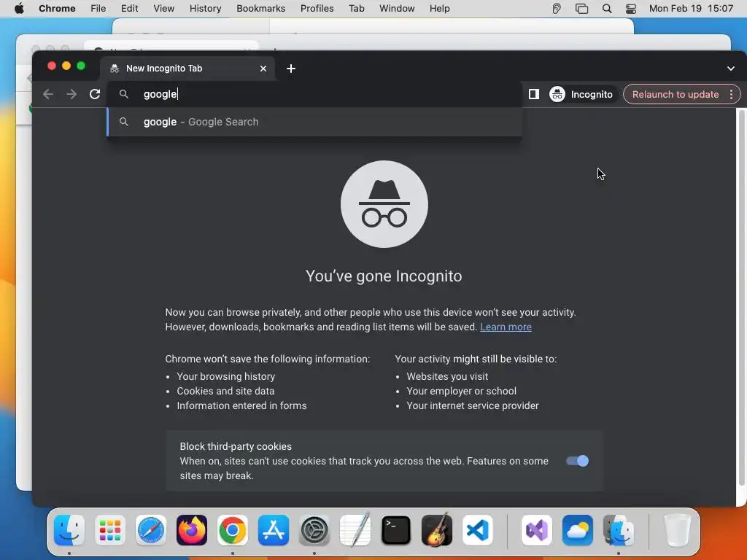Screen dimensions: 747x560
Task: Click the Incognito profile badge
Action: pyautogui.click(x=581, y=94)
